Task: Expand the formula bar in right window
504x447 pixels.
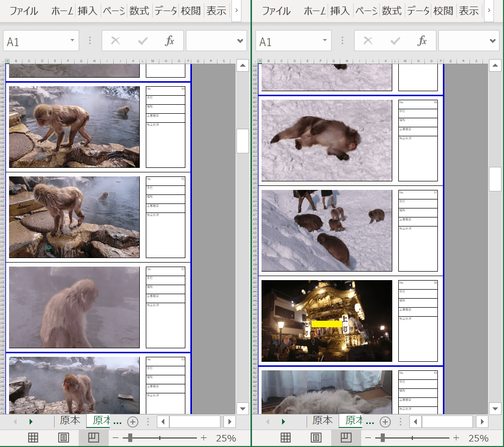Action: click(493, 41)
